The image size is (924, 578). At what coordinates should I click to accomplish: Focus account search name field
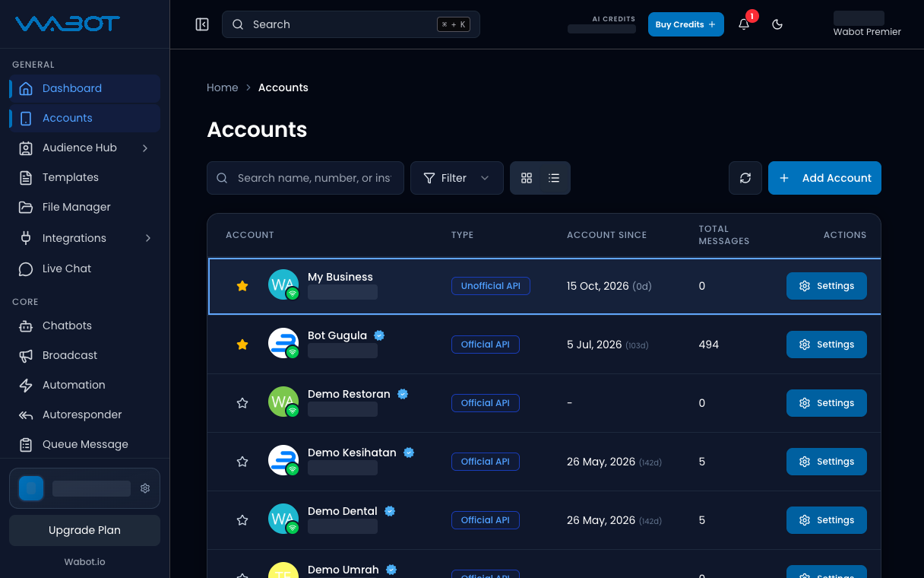(x=305, y=178)
